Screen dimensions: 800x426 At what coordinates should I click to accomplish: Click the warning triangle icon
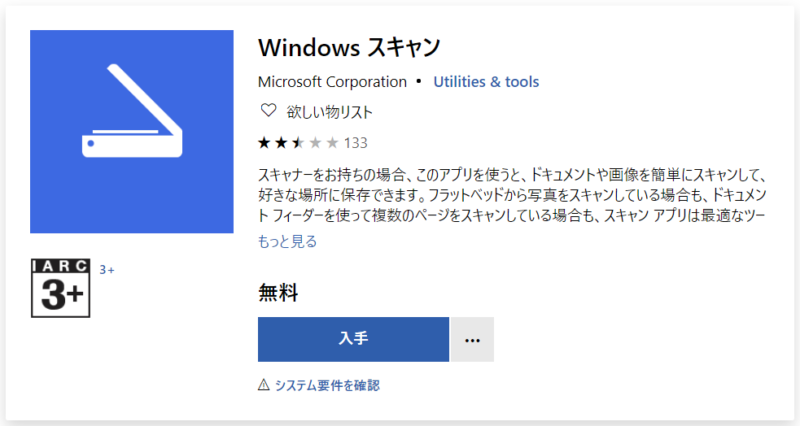[x=264, y=385]
